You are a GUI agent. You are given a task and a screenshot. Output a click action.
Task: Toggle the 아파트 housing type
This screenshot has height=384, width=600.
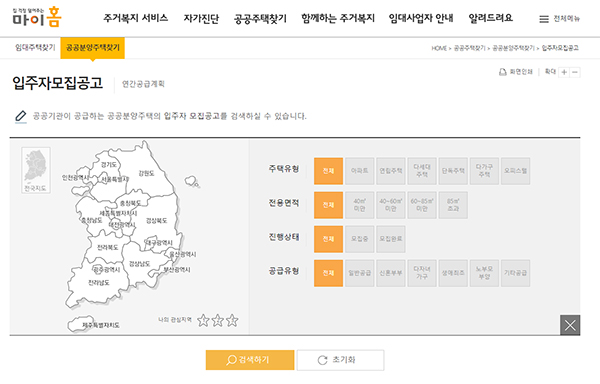coord(360,171)
